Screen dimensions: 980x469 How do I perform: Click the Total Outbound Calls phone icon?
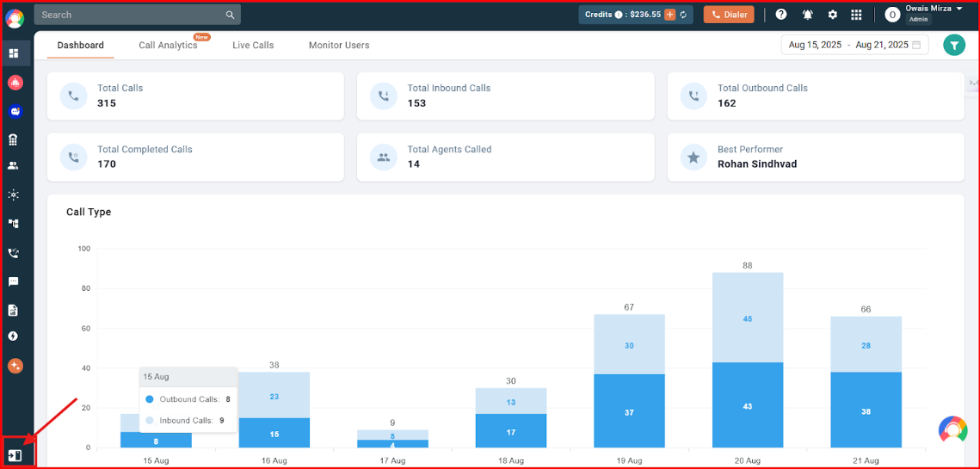pos(693,96)
